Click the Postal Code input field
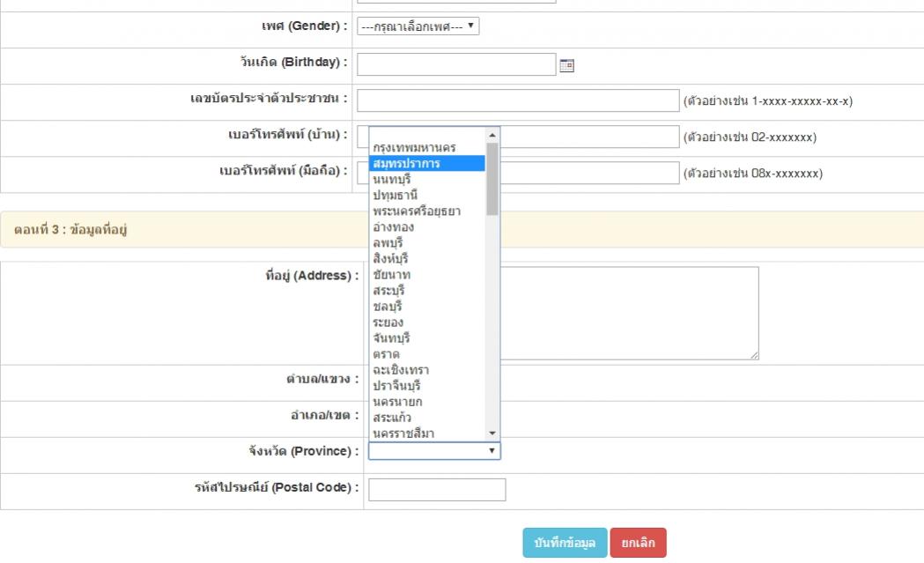The height and width of the screenshot is (563, 924). (x=437, y=489)
